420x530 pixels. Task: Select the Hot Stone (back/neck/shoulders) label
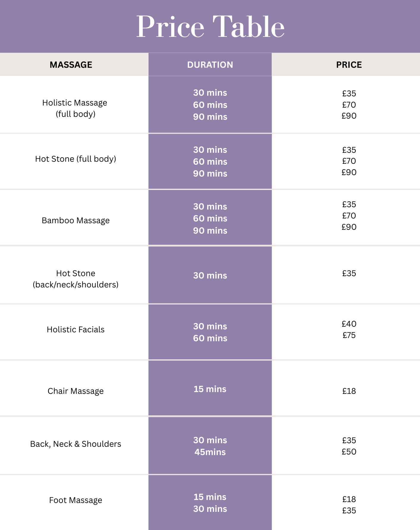[75, 279]
